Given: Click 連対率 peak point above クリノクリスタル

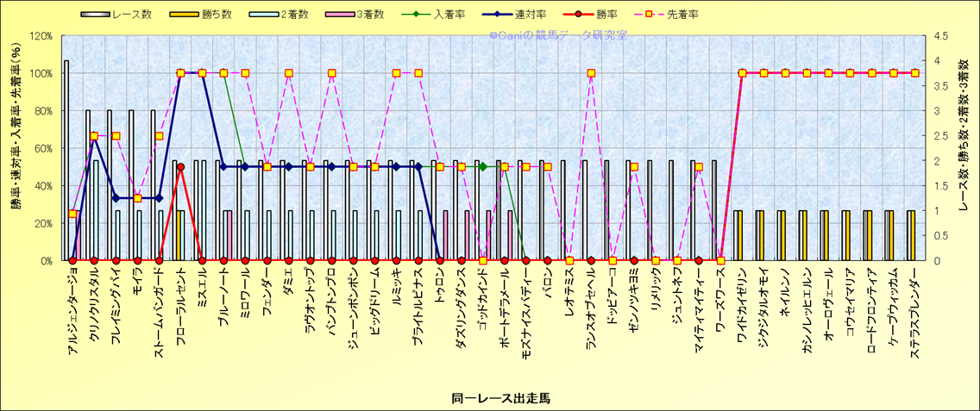Looking at the screenshot, I should pos(94,136).
